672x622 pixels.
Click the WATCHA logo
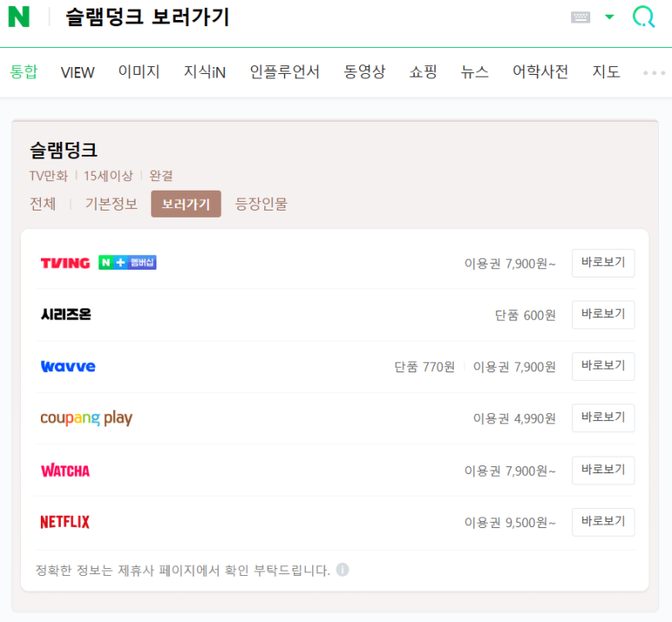click(x=65, y=471)
